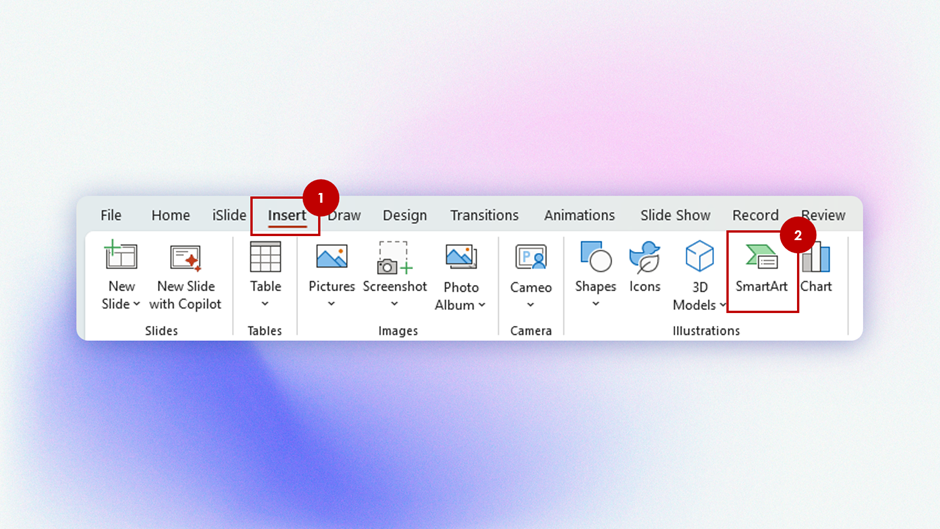Click the Slides group label
The height and width of the screenshot is (529, 940).
(161, 330)
